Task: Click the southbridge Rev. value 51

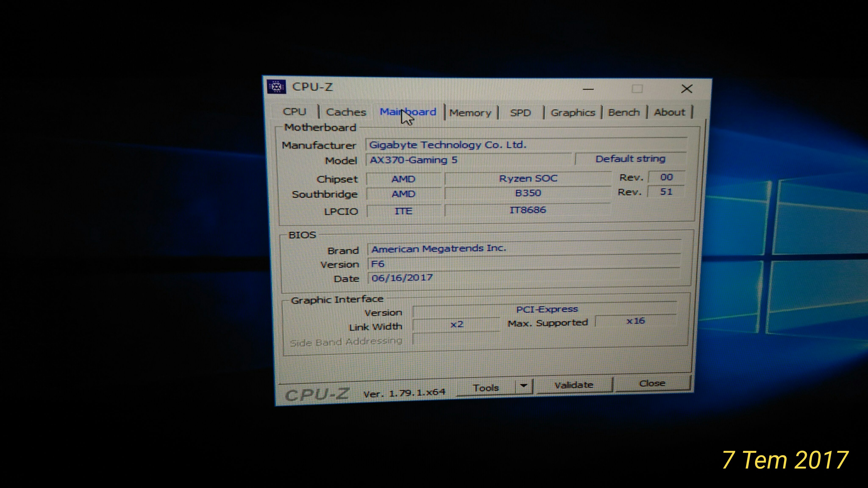Action: 666,192
